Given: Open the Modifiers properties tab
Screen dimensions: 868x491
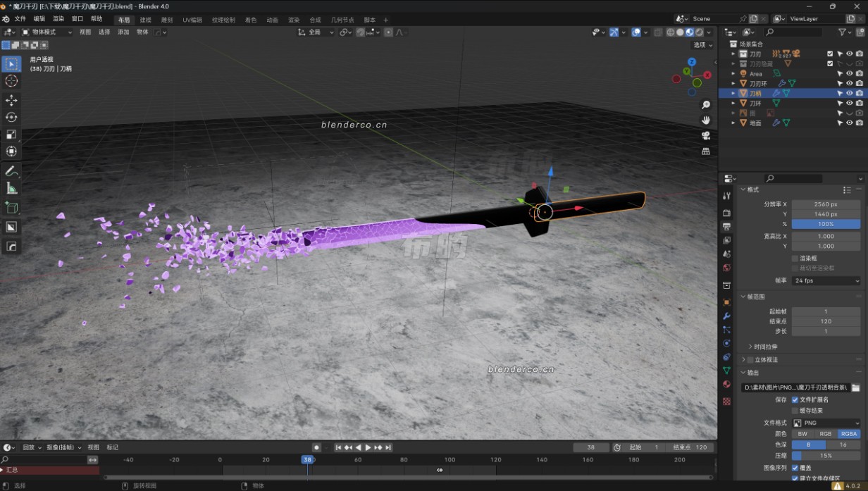Looking at the screenshot, I should pyautogui.click(x=726, y=316).
